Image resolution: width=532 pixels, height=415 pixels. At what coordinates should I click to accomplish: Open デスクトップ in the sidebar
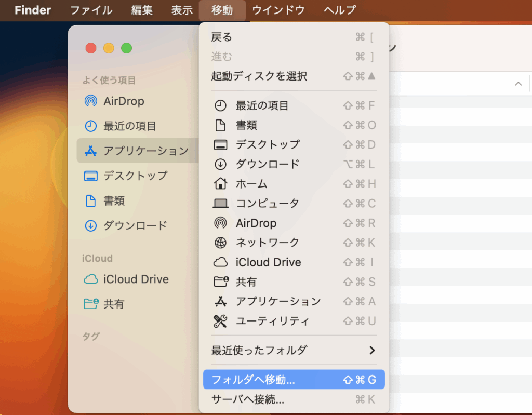point(135,176)
